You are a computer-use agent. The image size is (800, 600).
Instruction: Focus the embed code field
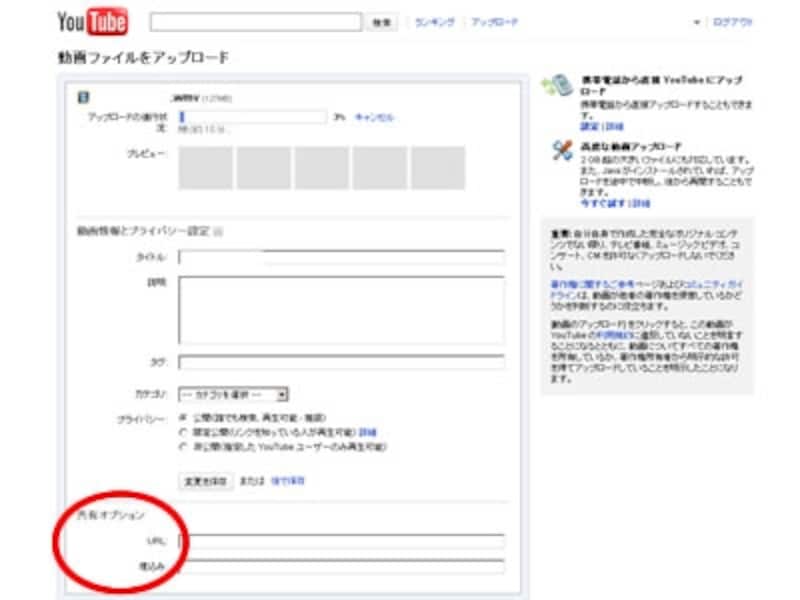coord(341,566)
